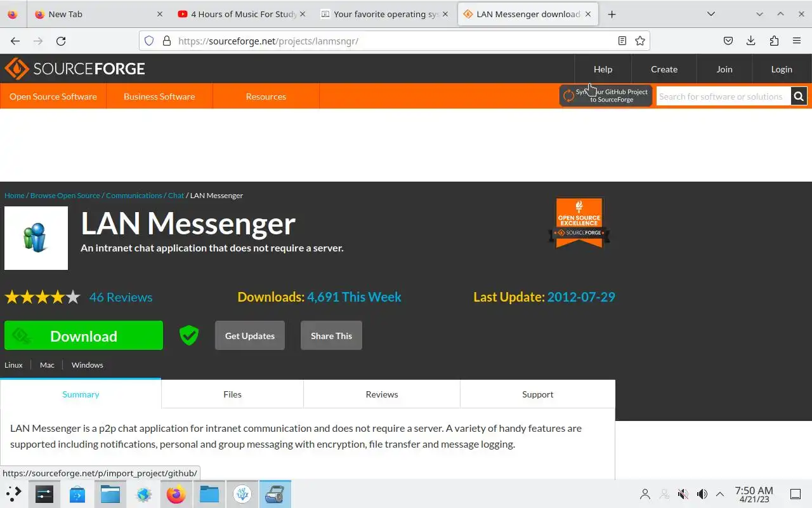The height and width of the screenshot is (508, 812).
Task: Click Sync your GitHub Project button
Action: pyautogui.click(x=606, y=96)
